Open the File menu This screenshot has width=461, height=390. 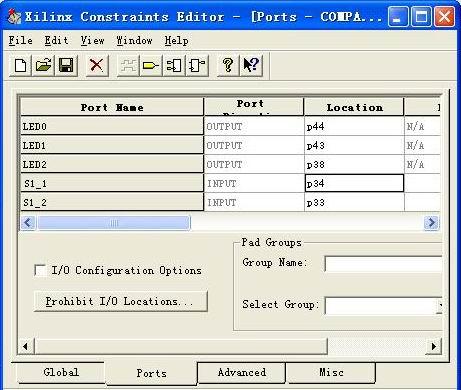(x=21, y=41)
